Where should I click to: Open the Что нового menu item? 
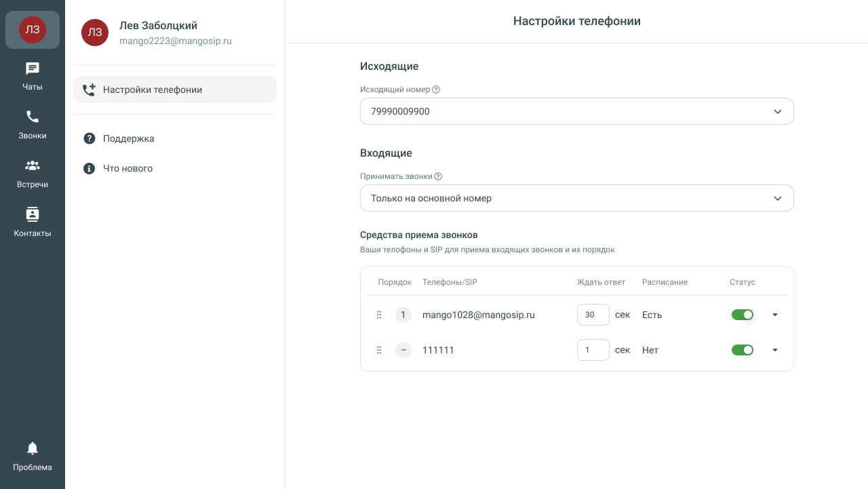[x=127, y=168]
